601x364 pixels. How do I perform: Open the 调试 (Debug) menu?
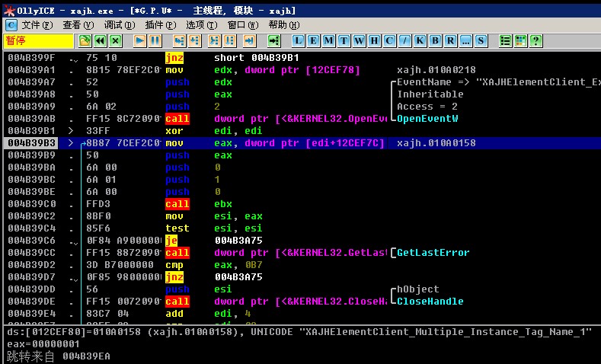(113, 24)
